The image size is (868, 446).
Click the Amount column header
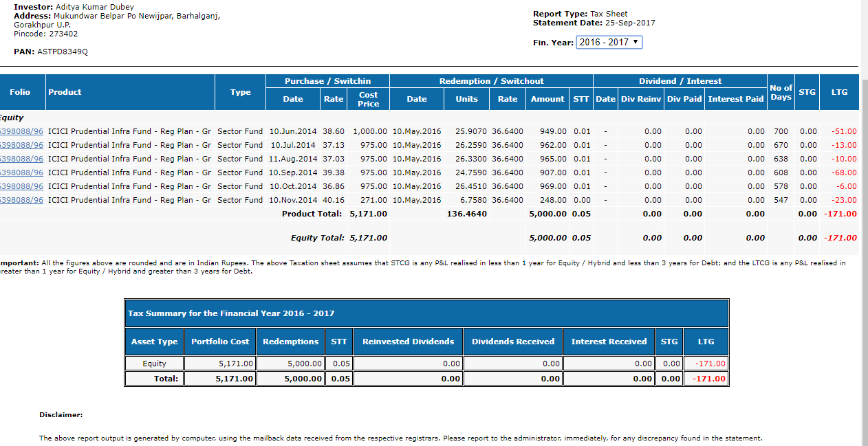pos(547,99)
